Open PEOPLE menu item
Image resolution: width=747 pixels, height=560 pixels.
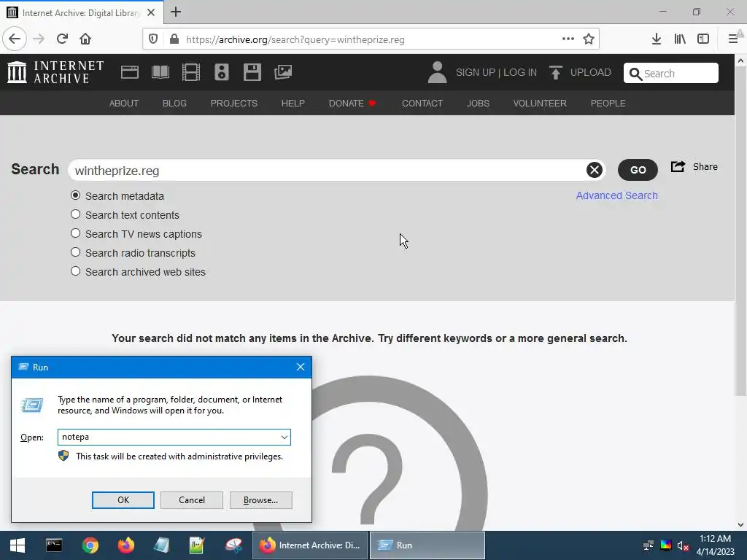tap(608, 104)
